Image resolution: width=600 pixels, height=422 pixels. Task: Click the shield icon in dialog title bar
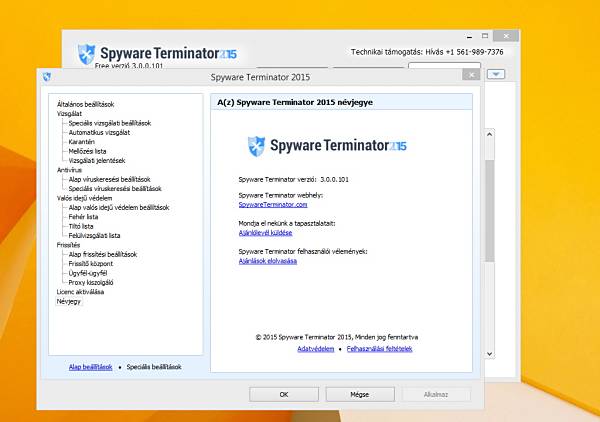pos(47,77)
